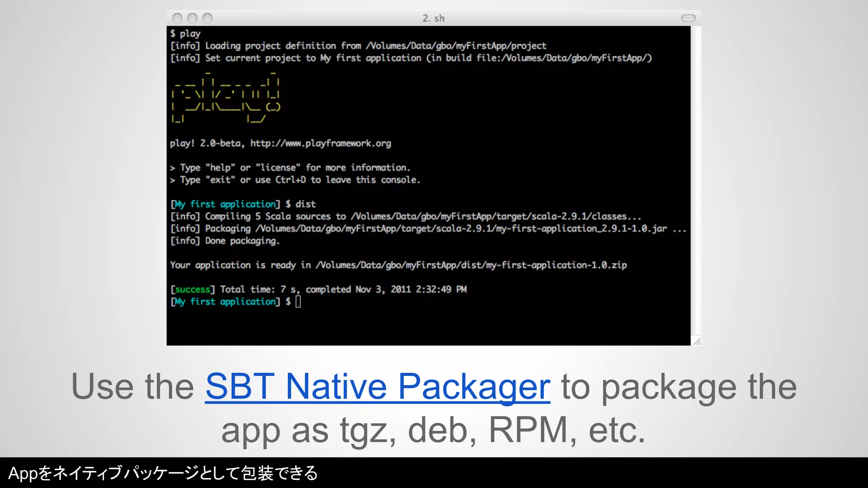Click the 'Done packaging.' info line
The width and height of the screenshot is (868, 488).
(x=242, y=241)
